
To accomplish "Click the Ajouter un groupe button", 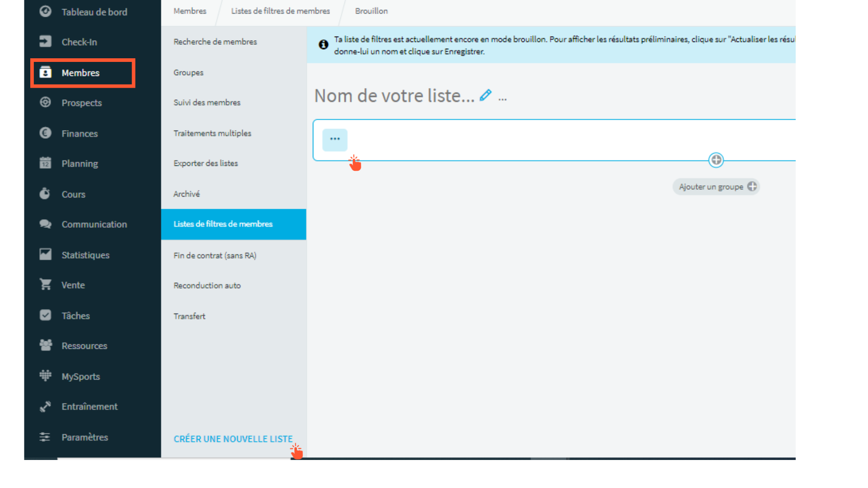I will (x=716, y=187).
